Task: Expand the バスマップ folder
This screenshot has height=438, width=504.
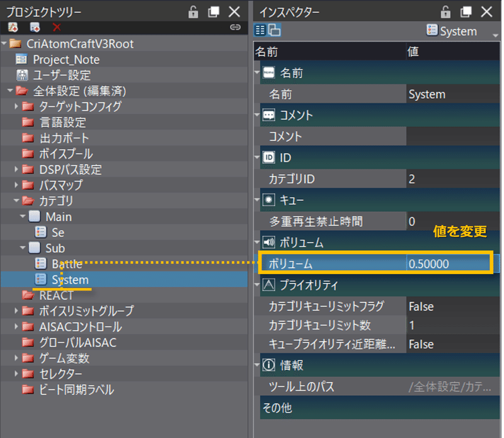Action: [16, 185]
